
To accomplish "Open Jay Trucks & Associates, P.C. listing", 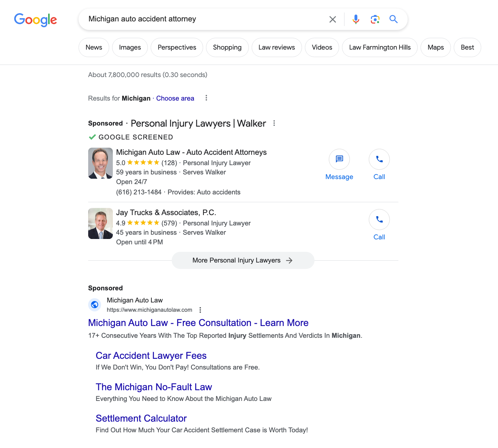I will point(166,213).
